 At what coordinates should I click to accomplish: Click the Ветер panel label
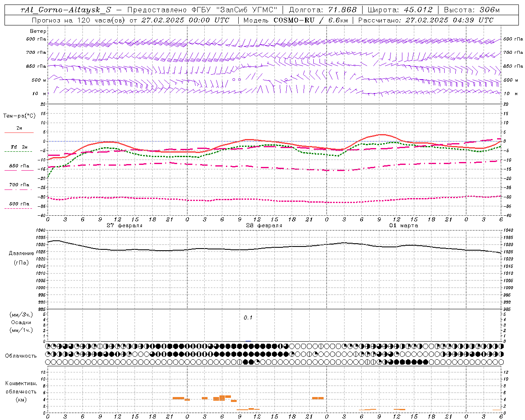pos(38,31)
